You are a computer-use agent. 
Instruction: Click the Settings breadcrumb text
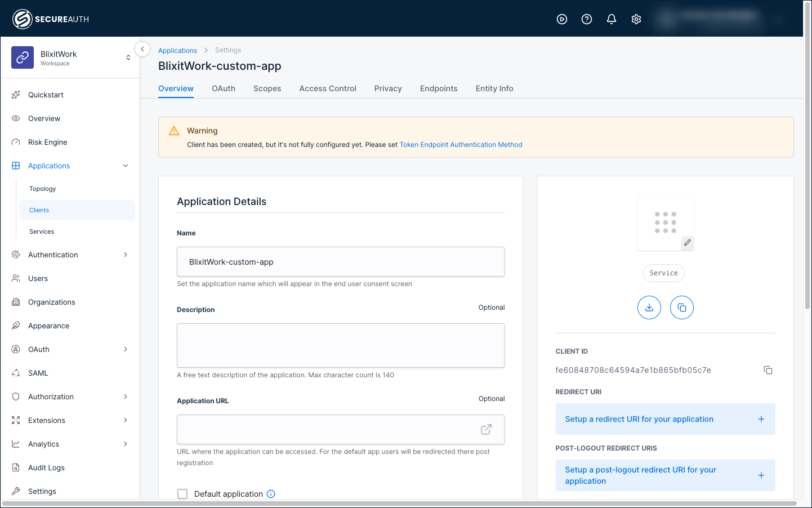point(228,50)
